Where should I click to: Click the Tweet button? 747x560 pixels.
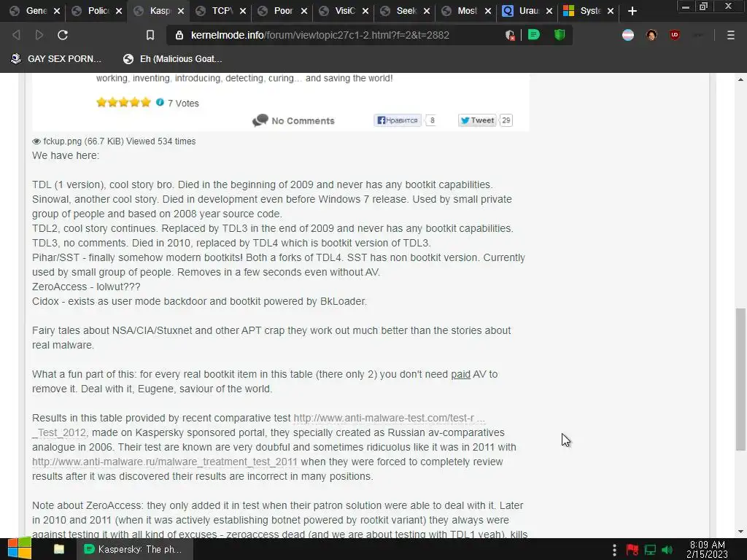click(x=477, y=120)
